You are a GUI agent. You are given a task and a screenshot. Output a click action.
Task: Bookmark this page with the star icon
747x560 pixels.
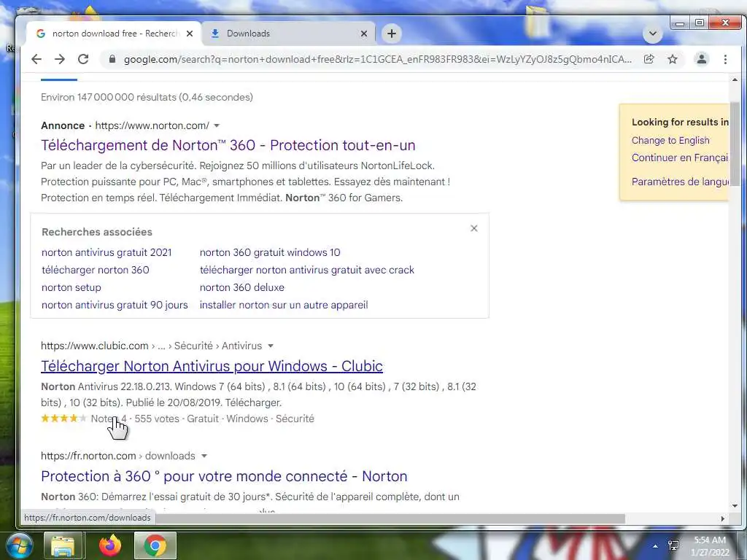(672, 59)
